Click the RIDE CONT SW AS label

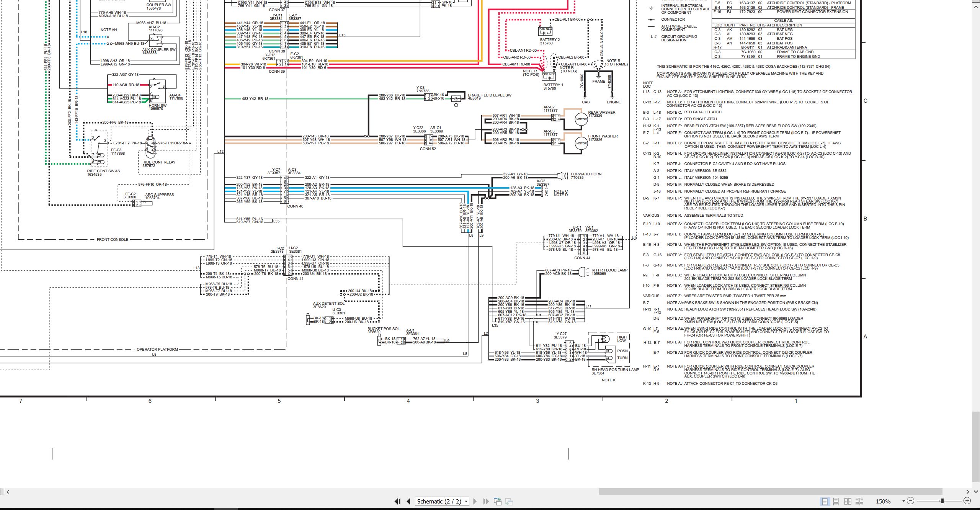coord(103,171)
